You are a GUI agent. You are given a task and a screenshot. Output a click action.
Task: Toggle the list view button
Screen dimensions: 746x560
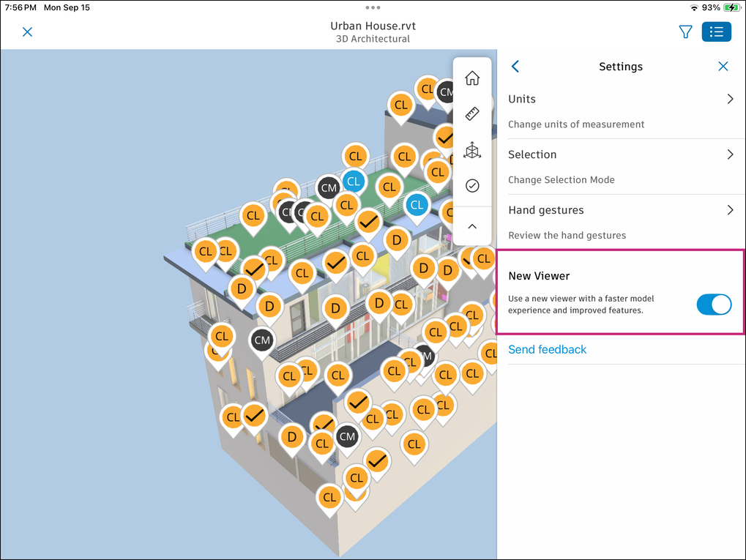[717, 32]
